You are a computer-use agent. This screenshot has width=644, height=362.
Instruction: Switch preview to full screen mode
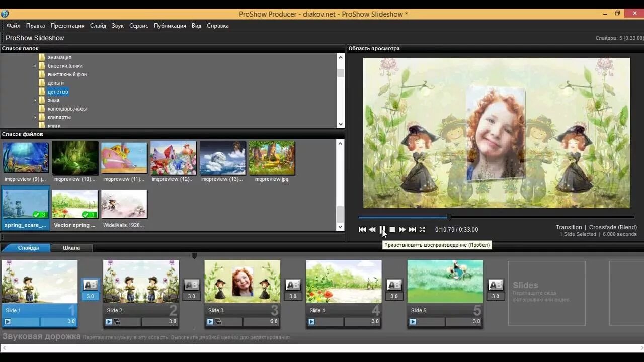(422, 230)
